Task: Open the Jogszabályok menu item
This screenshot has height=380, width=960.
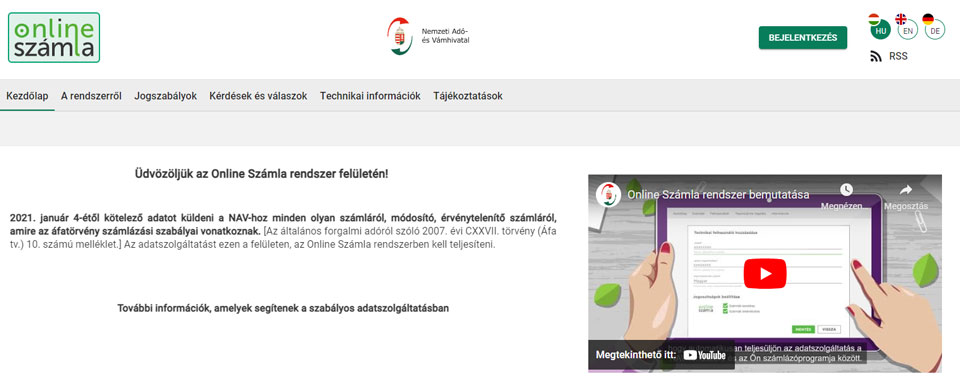Action: [165, 96]
